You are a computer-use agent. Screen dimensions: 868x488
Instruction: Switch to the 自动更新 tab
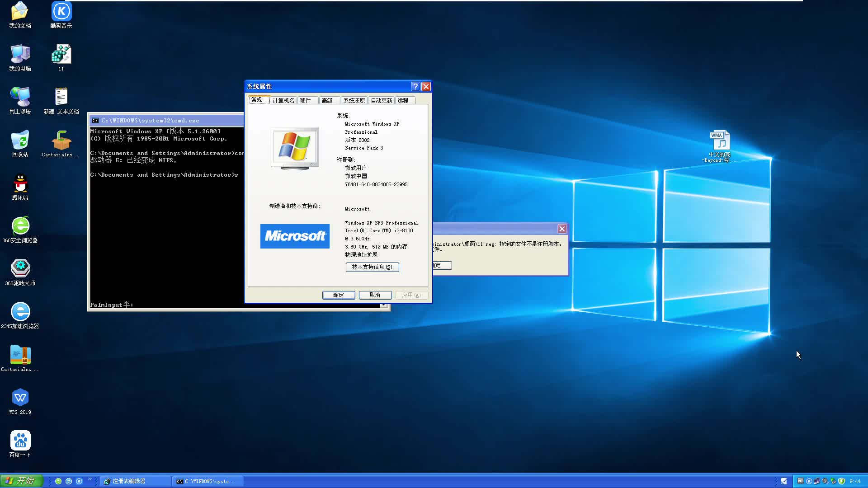[x=381, y=100]
